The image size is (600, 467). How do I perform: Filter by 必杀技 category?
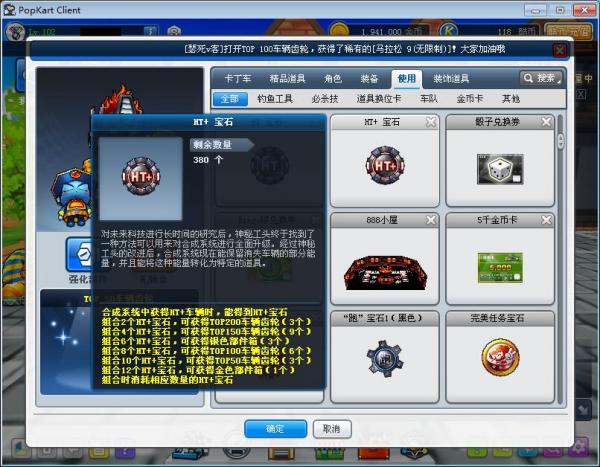(x=324, y=99)
